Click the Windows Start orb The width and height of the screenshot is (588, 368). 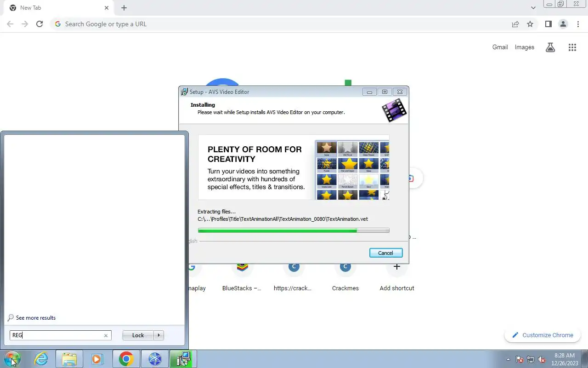tap(12, 359)
